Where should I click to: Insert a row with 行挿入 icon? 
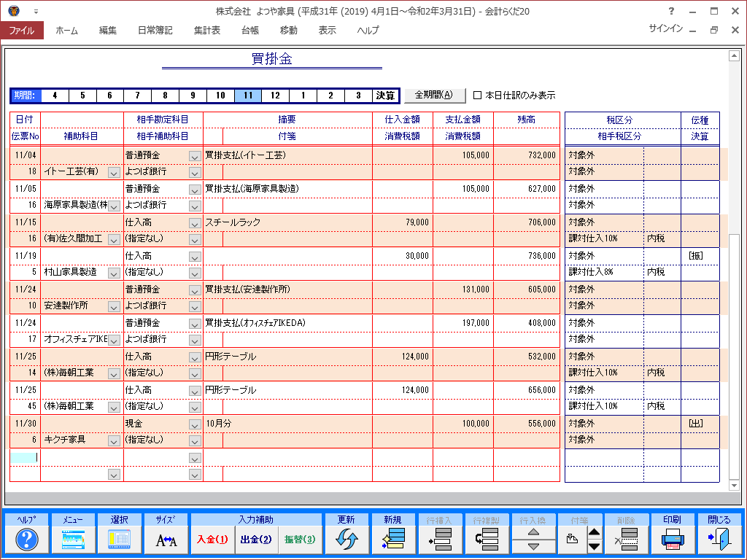click(x=440, y=540)
